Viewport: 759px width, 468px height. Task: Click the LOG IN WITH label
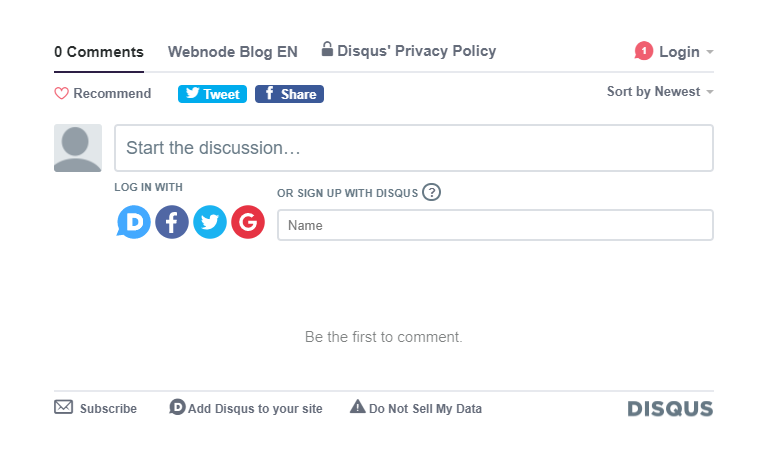click(149, 187)
